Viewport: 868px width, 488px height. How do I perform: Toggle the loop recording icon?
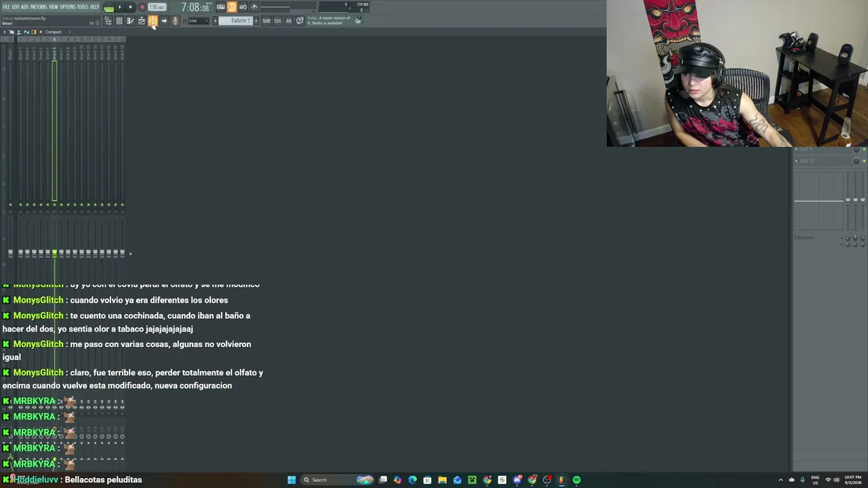(243, 7)
